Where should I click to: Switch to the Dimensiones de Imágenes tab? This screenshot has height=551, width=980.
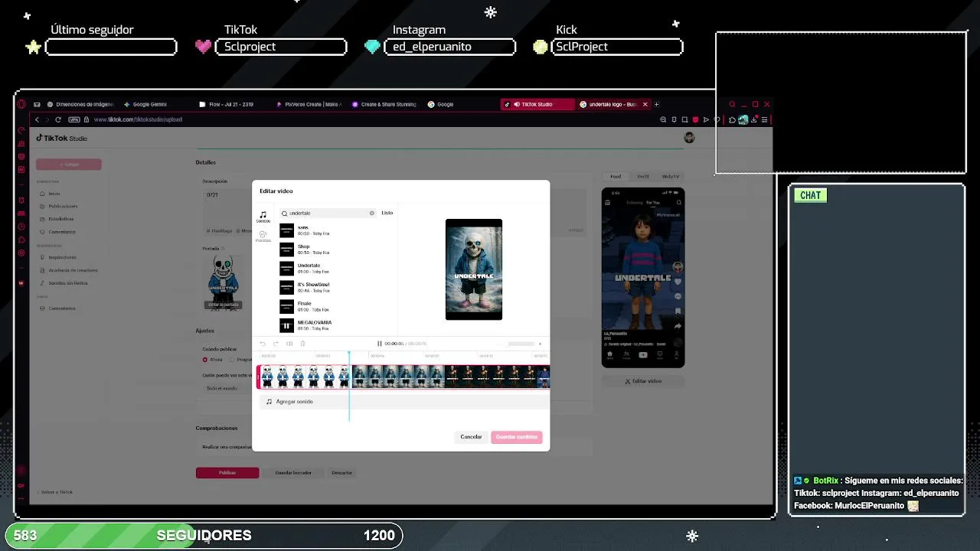pos(80,104)
